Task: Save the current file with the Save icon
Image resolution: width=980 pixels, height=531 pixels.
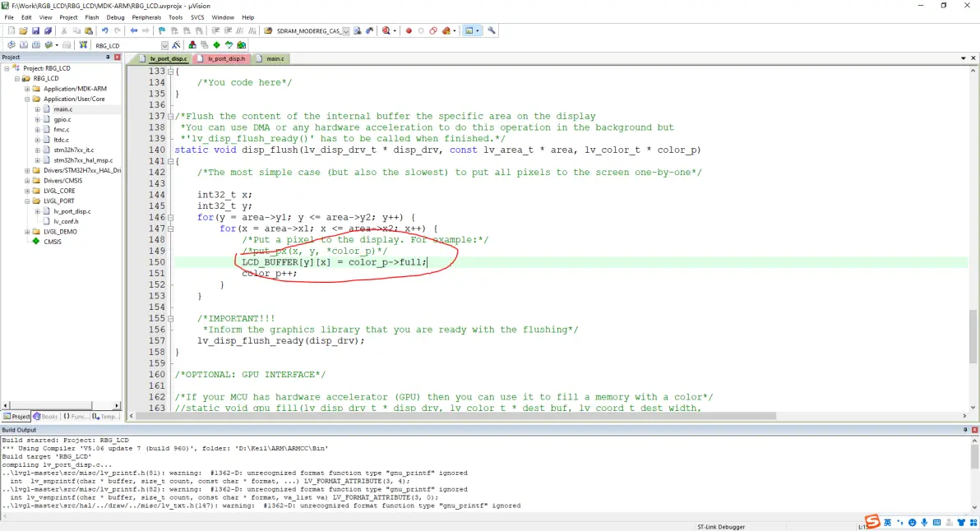Action: [35, 30]
